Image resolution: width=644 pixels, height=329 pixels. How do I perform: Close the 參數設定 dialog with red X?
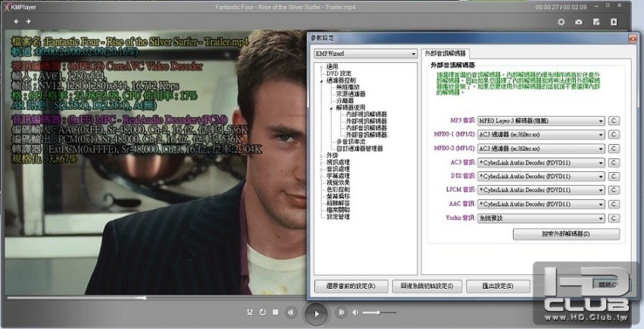633,39
